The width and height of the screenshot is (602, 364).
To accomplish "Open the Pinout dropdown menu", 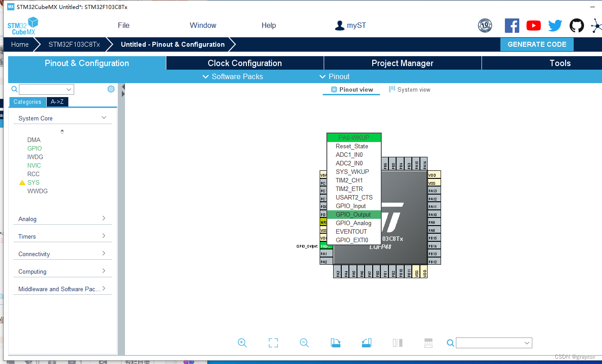I will coord(334,76).
